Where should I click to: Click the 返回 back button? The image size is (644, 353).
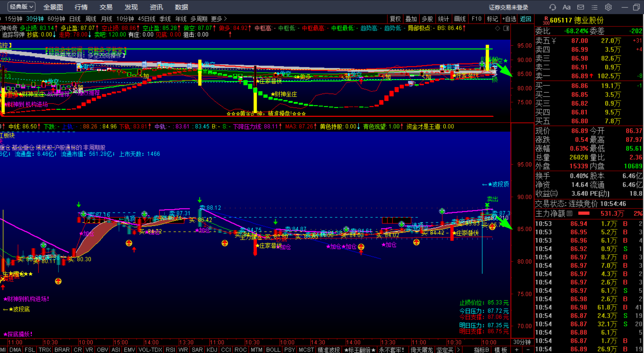tap(526, 19)
